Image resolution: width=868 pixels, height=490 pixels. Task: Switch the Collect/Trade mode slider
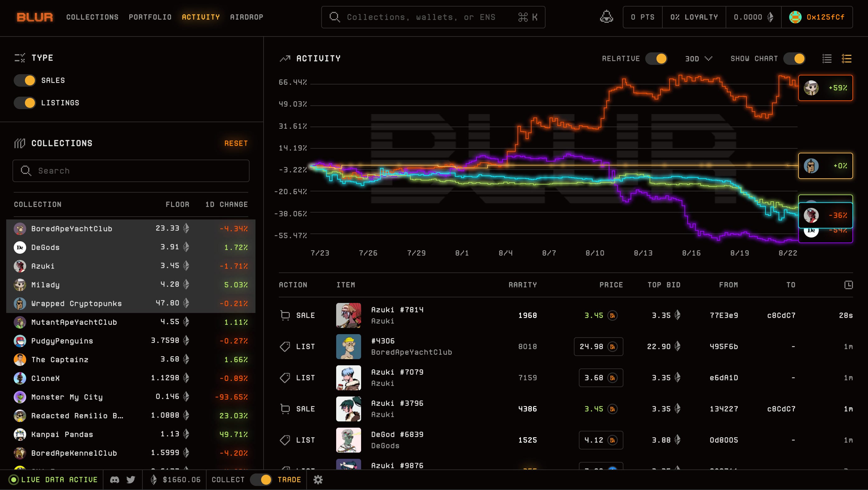(x=261, y=479)
